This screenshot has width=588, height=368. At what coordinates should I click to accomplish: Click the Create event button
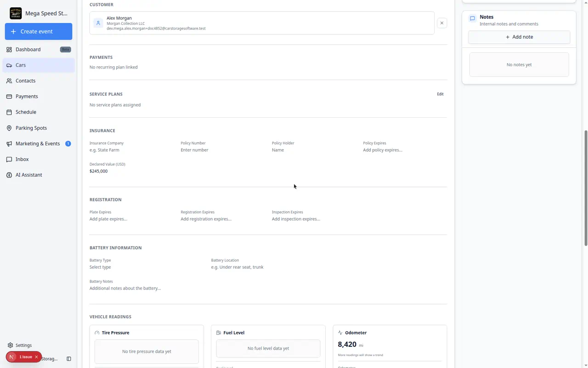click(x=39, y=31)
